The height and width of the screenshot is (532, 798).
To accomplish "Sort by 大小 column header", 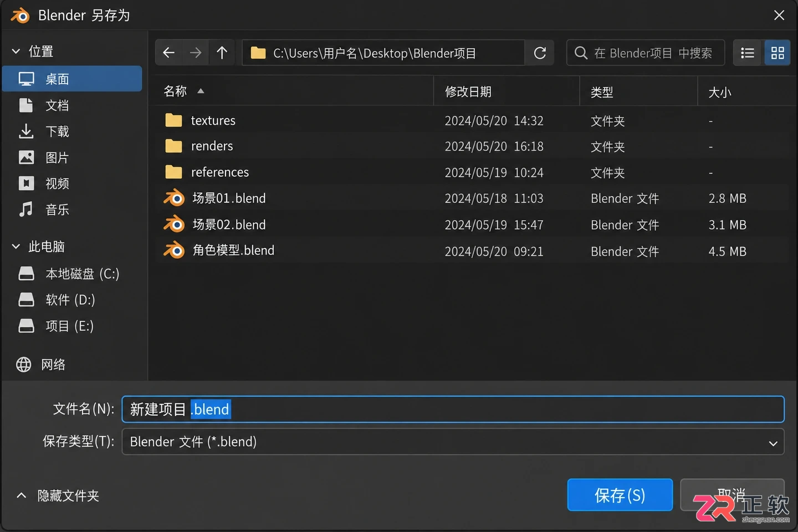I will pos(720,92).
